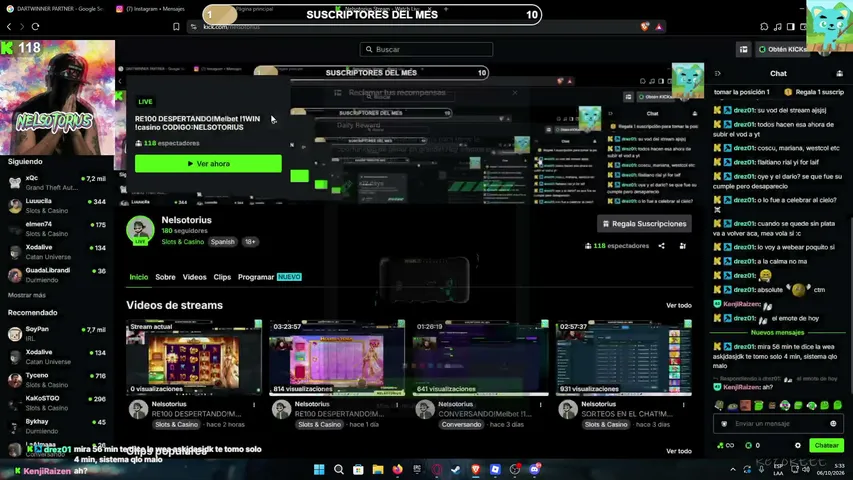Open Discord from taskbar
This screenshot has height=480, width=853.
coord(534,469)
